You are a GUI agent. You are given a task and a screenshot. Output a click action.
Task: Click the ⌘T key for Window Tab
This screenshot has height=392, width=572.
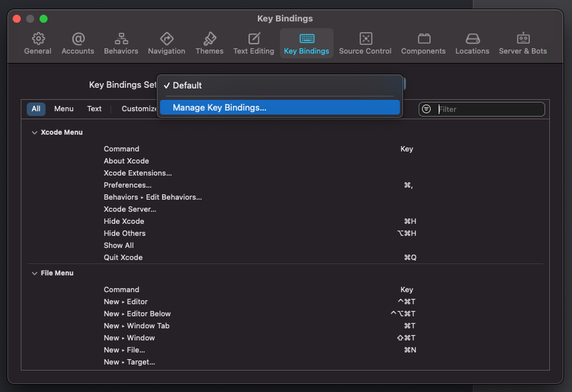coord(410,326)
